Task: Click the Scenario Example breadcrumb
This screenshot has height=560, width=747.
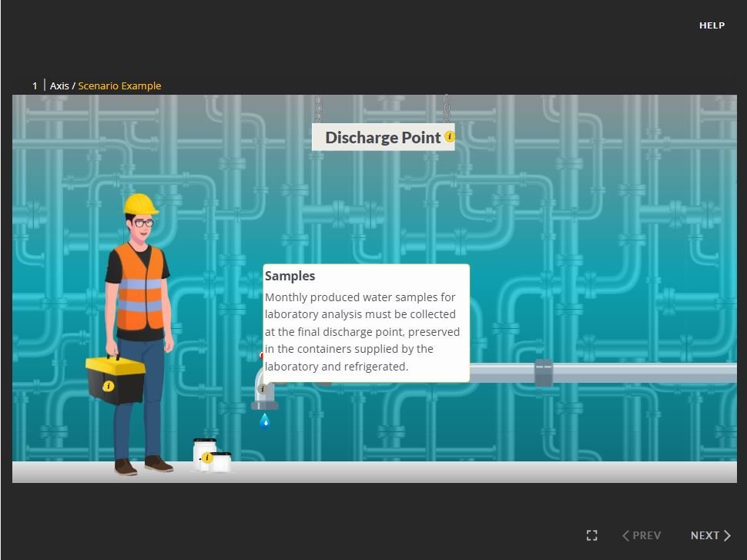Action: point(119,86)
